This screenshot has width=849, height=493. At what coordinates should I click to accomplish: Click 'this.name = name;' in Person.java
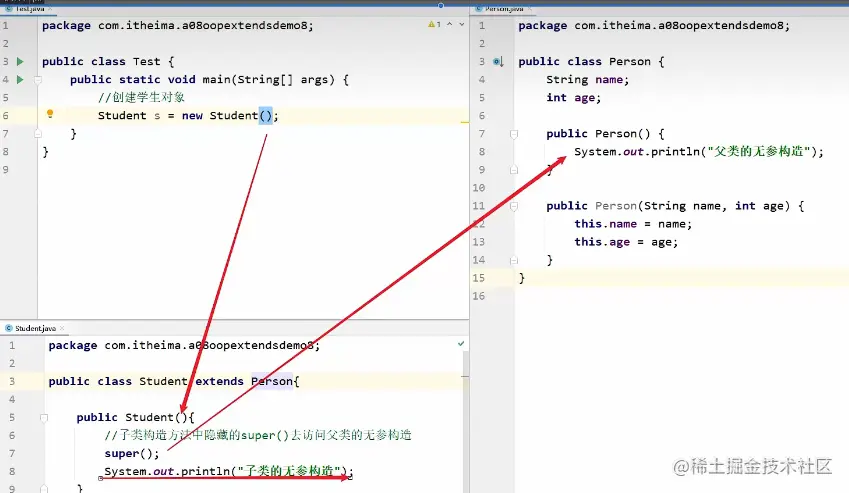tap(633, 224)
